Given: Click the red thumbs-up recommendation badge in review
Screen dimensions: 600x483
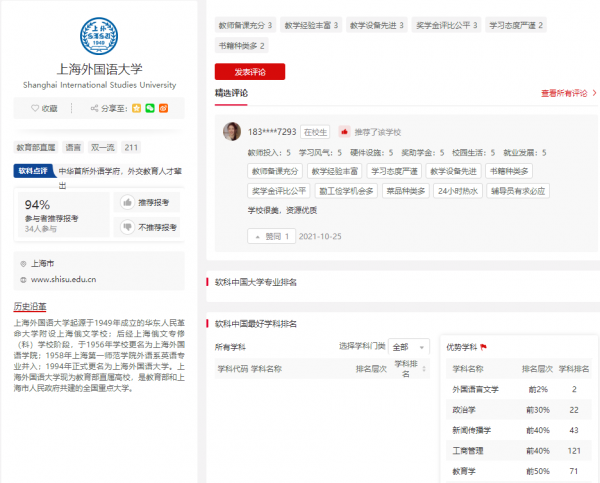Looking at the screenshot, I should [x=344, y=132].
